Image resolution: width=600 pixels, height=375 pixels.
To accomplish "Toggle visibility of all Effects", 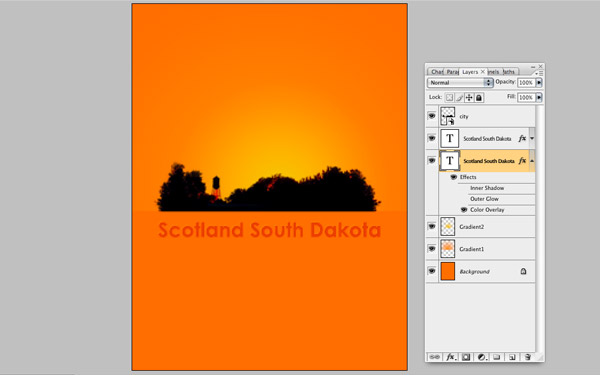I will pos(454,177).
